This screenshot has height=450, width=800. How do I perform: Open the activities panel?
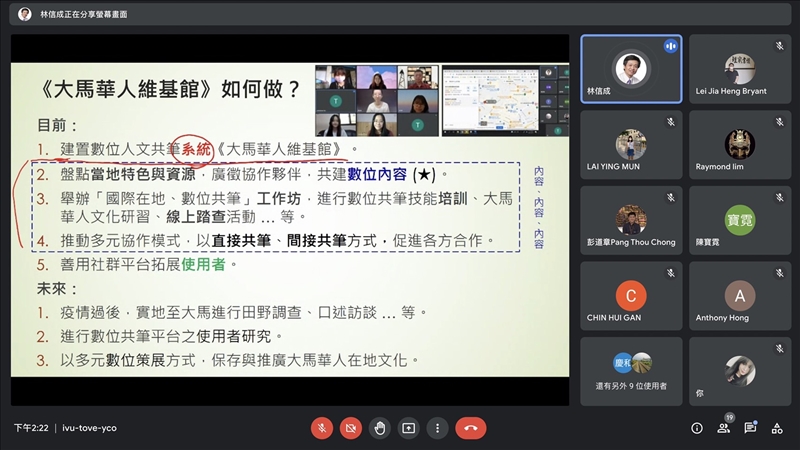pyautogui.click(x=776, y=428)
